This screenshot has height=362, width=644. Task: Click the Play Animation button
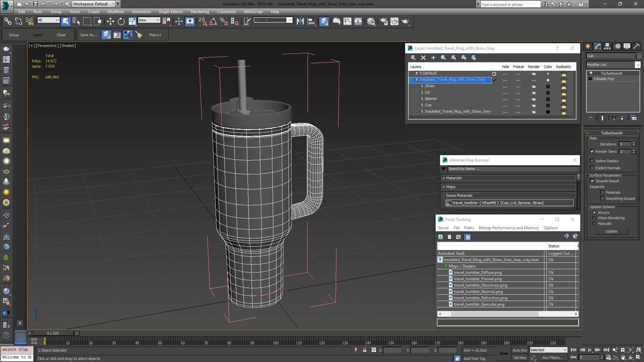tap(590, 350)
